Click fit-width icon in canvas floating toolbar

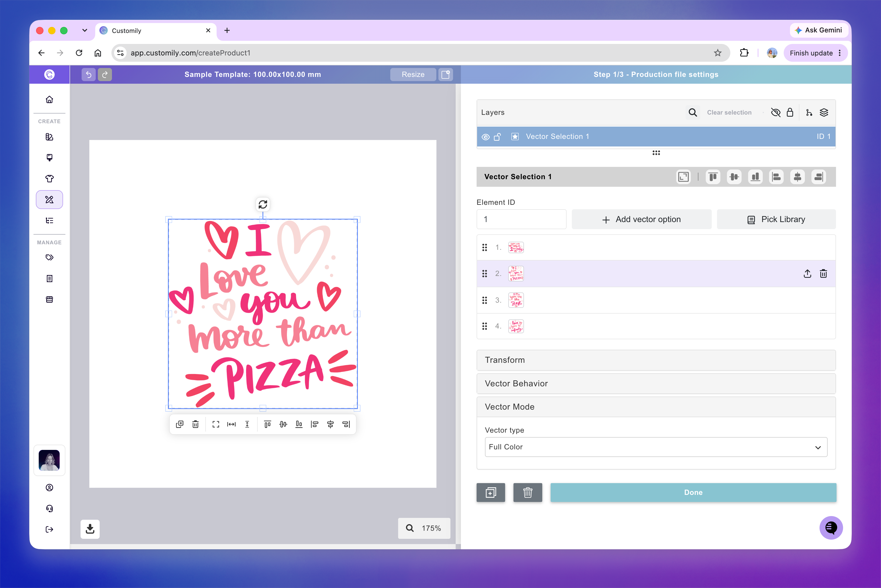pyautogui.click(x=231, y=424)
